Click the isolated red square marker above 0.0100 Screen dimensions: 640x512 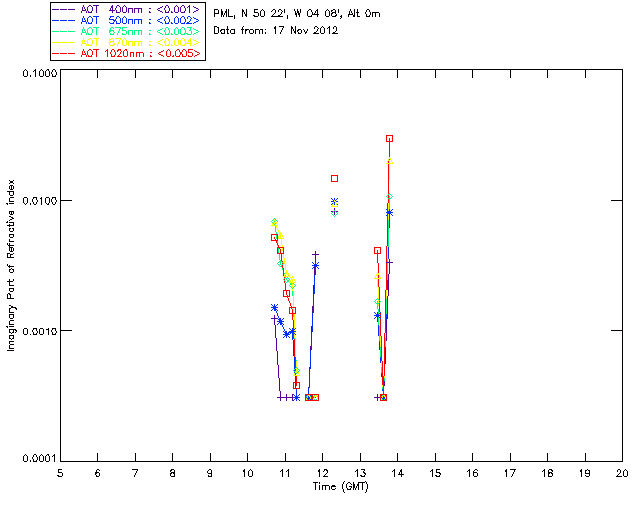pyautogui.click(x=334, y=178)
